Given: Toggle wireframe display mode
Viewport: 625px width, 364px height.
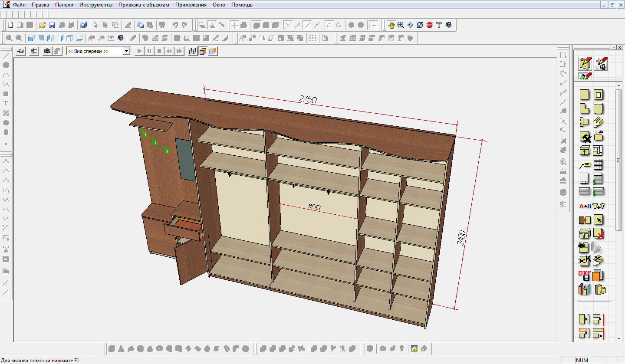Looking at the screenshot, I should point(192,51).
